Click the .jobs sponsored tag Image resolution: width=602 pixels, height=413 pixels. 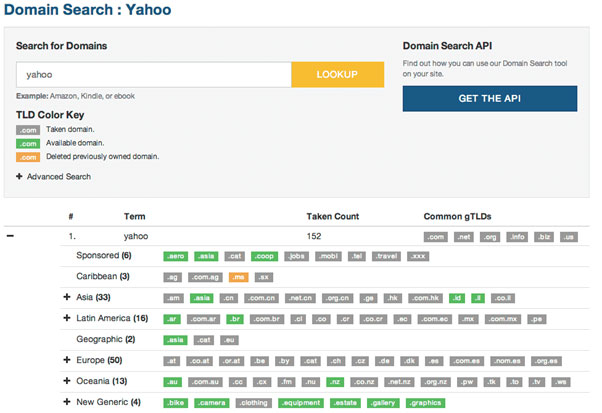[296, 256]
